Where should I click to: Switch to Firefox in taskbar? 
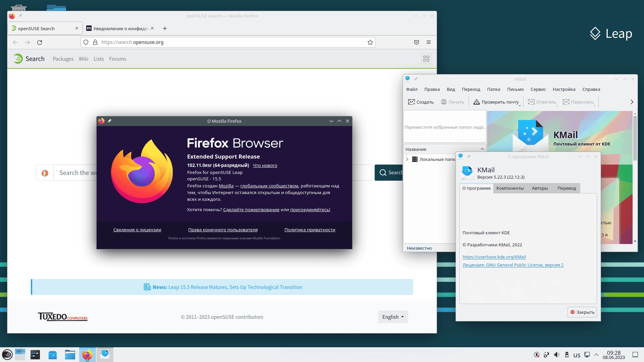pyautogui.click(x=88, y=355)
